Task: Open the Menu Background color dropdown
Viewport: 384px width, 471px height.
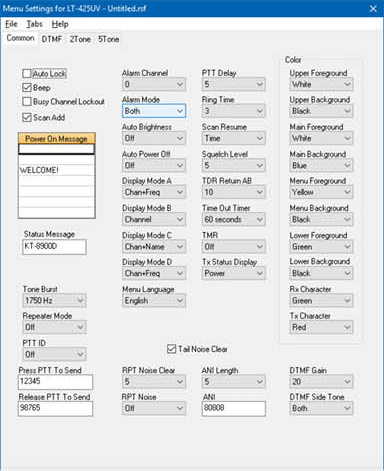Action: (321, 219)
